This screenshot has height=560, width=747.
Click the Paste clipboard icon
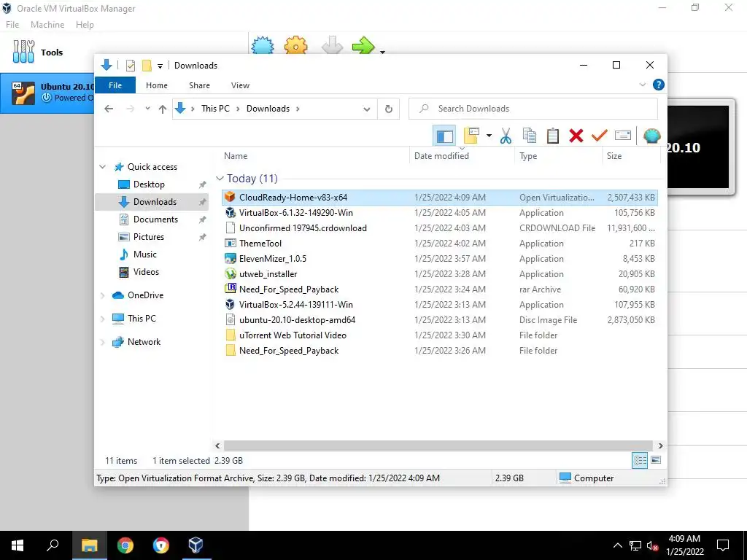(553, 136)
